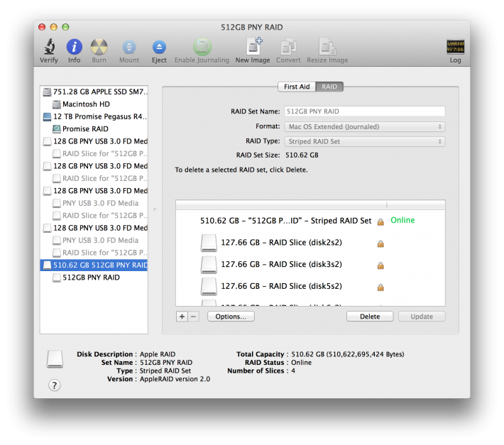Click the Promise Pegasus R4 drive icon
504x445 pixels.
[48, 116]
